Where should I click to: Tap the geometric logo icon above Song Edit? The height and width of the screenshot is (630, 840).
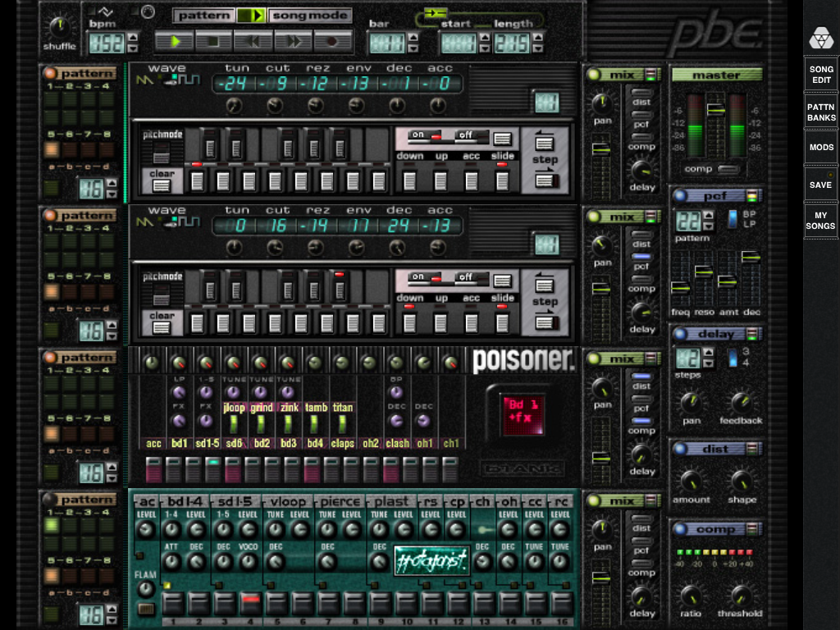click(820, 38)
